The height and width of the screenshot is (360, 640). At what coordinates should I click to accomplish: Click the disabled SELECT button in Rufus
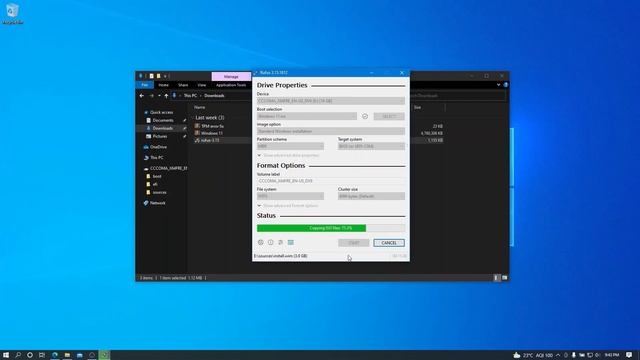389,116
